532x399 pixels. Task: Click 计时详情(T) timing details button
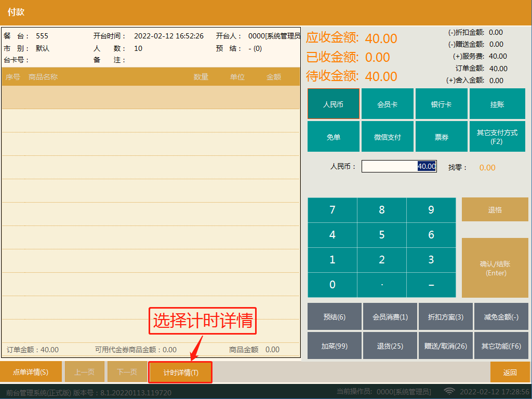[x=180, y=372]
